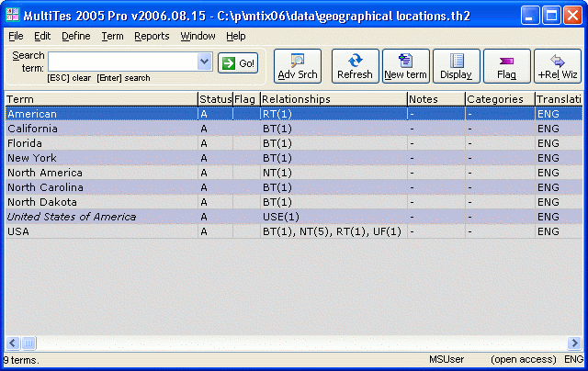Minimize the MultiTes window
Viewport: 588px width, 371px height.
[530, 16]
